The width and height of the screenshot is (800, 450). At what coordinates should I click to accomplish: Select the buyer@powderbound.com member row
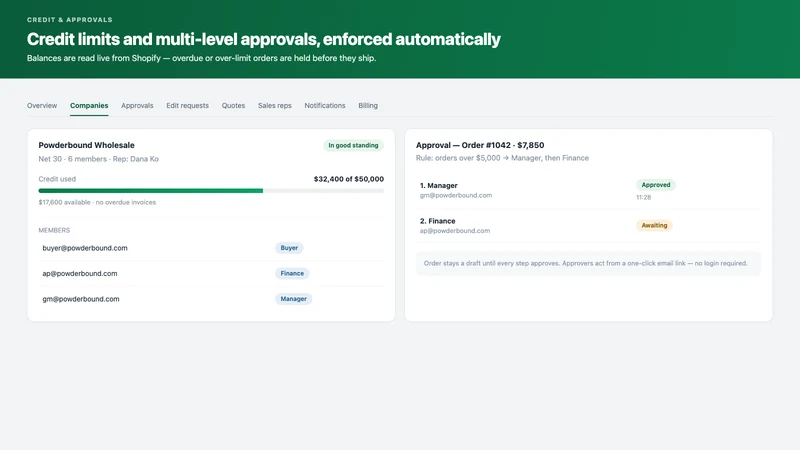pyautogui.click(x=211, y=248)
